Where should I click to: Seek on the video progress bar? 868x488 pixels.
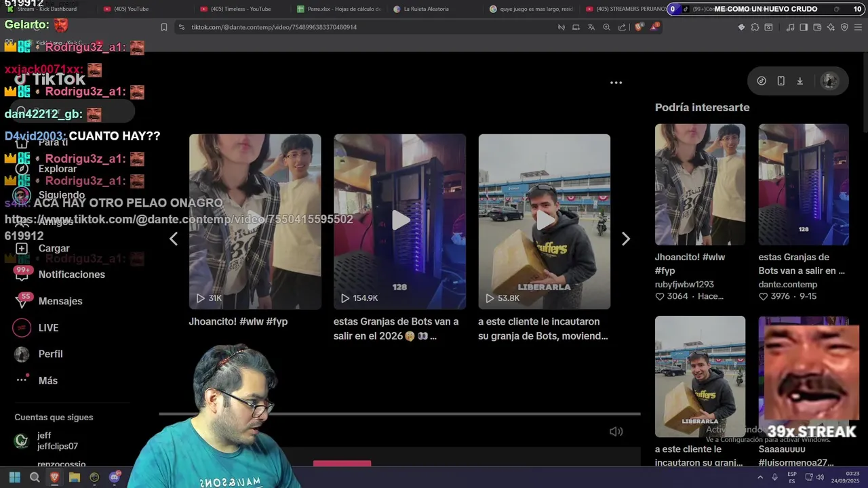click(x=399, y=413)
